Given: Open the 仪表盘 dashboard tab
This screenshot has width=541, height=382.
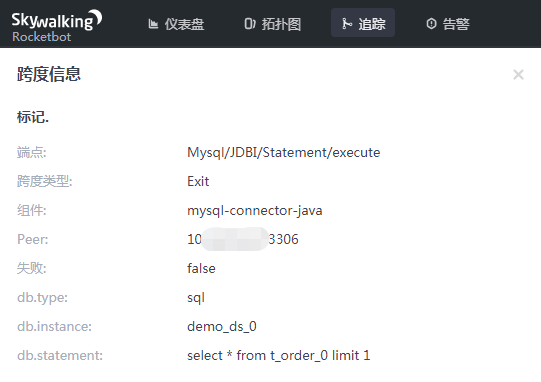Looking at the screenshot, I should coord(176,24).
